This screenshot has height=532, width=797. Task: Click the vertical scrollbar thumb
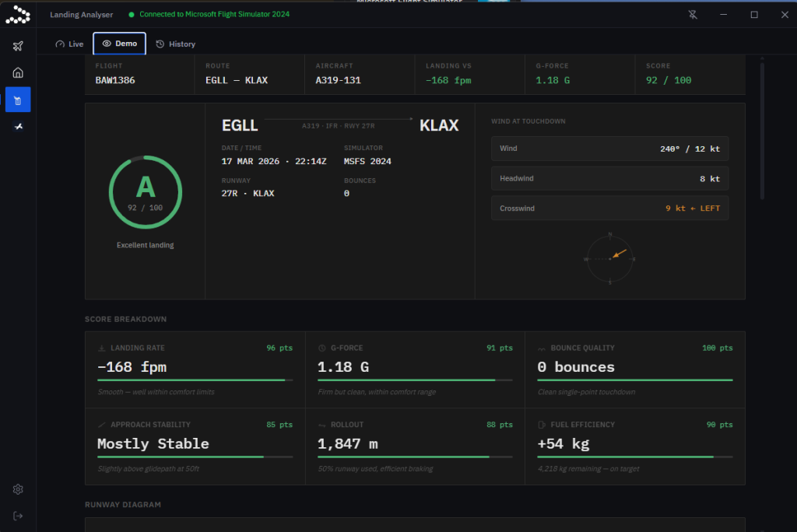762,131
